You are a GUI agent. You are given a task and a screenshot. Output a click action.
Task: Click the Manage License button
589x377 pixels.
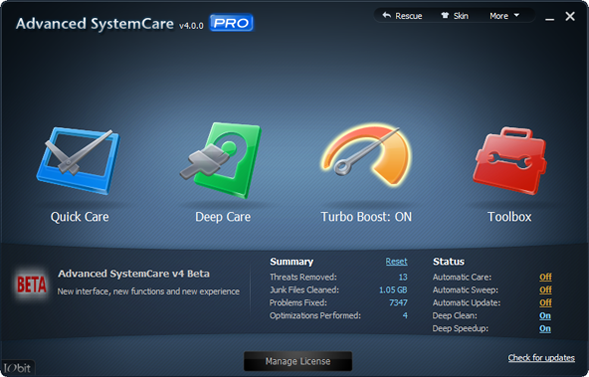pos(298,361)
